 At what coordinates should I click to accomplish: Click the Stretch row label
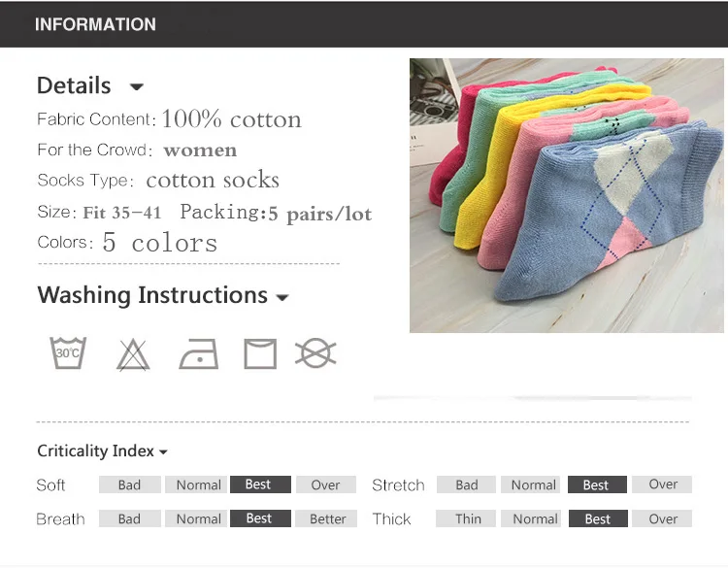pos(398,485)
